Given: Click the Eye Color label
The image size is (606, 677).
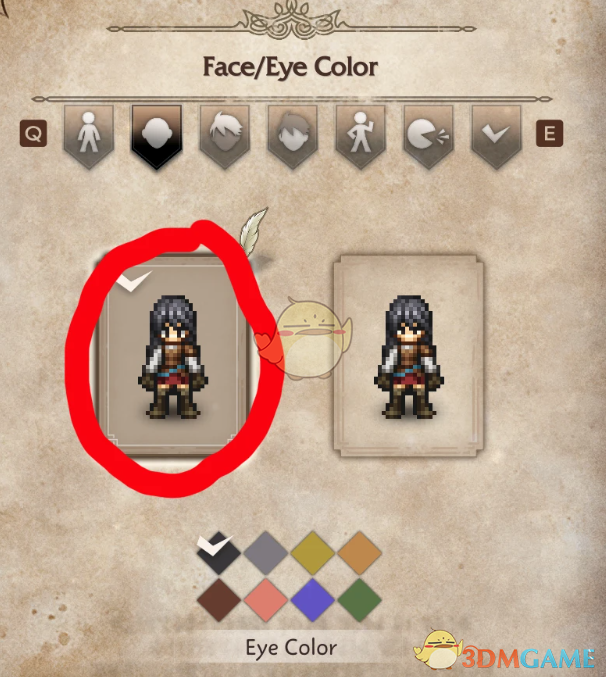Looking at the screenshot, I should (x=291, y=648).
